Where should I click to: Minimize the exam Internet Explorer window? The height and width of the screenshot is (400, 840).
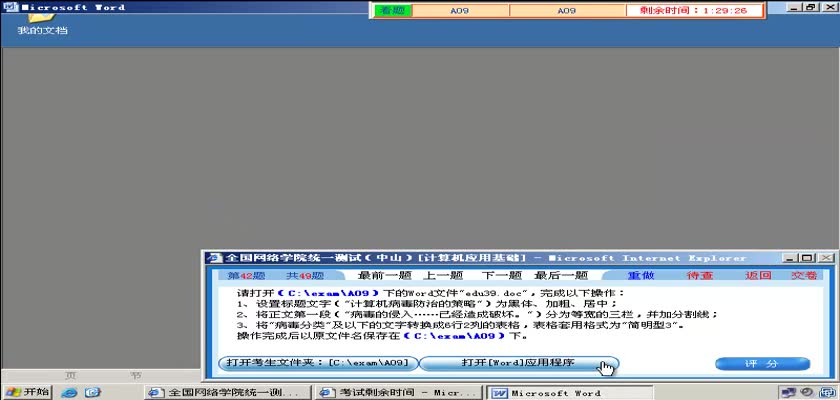[790, 258]
